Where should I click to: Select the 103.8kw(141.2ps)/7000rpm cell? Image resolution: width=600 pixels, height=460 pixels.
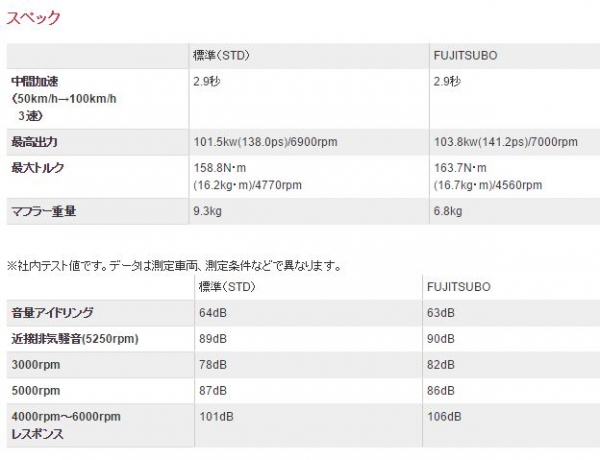(505, 142)
